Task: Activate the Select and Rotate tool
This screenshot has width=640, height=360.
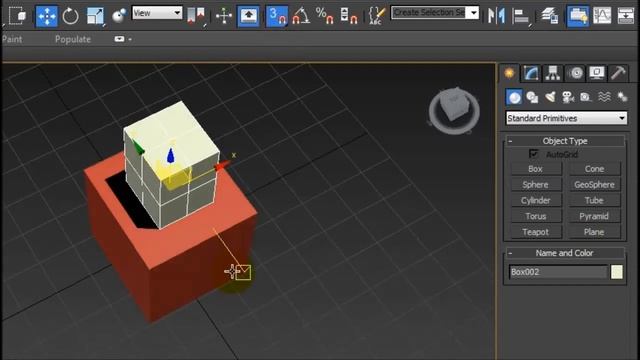Action: (71, 16)
